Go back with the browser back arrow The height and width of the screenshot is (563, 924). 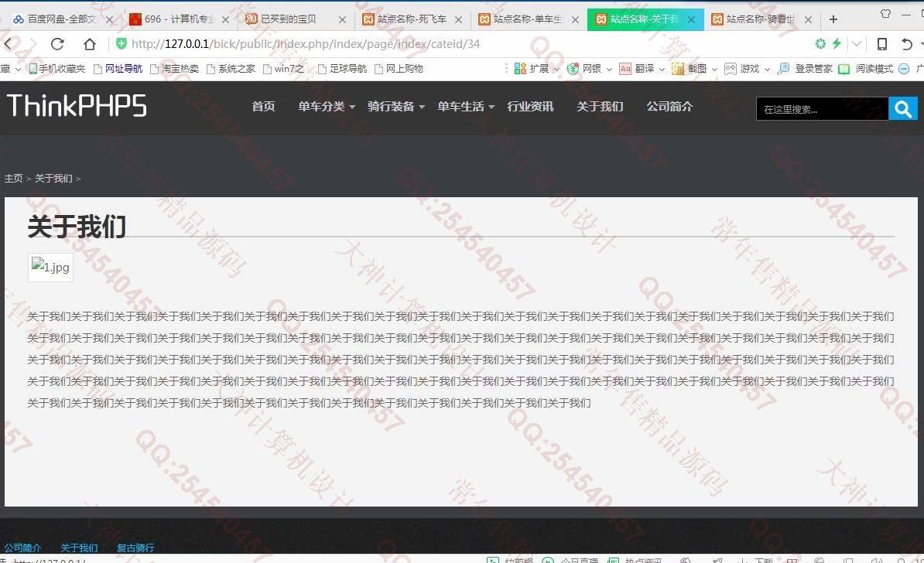[x=8, y=43]
